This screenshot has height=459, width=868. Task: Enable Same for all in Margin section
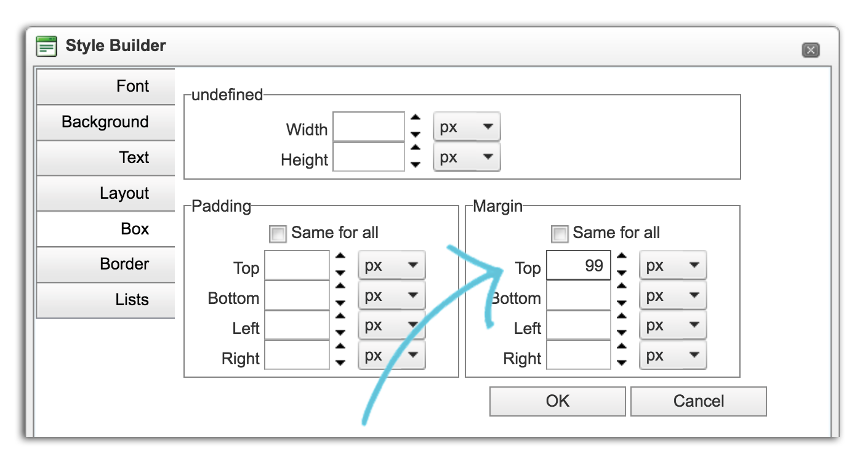point(560,233)
